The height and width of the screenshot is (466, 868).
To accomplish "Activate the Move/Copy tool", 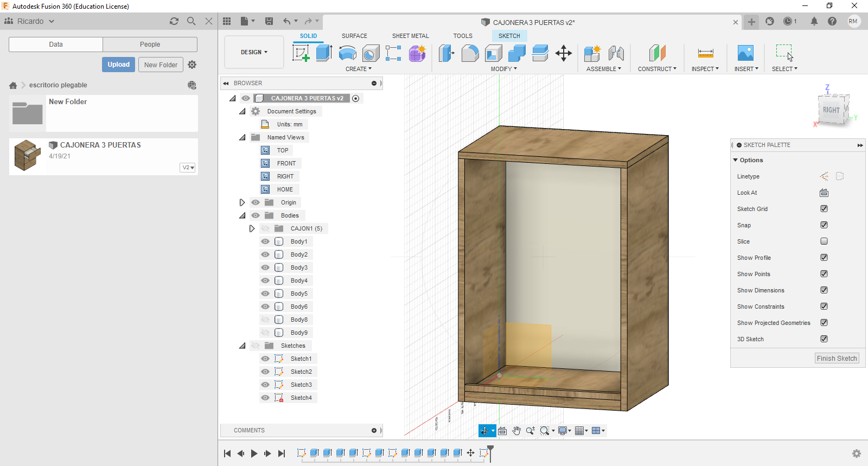I will coord(564,53).
